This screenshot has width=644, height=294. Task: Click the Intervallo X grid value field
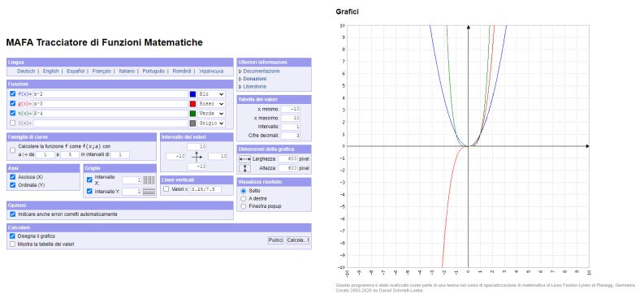pos(132,180)
